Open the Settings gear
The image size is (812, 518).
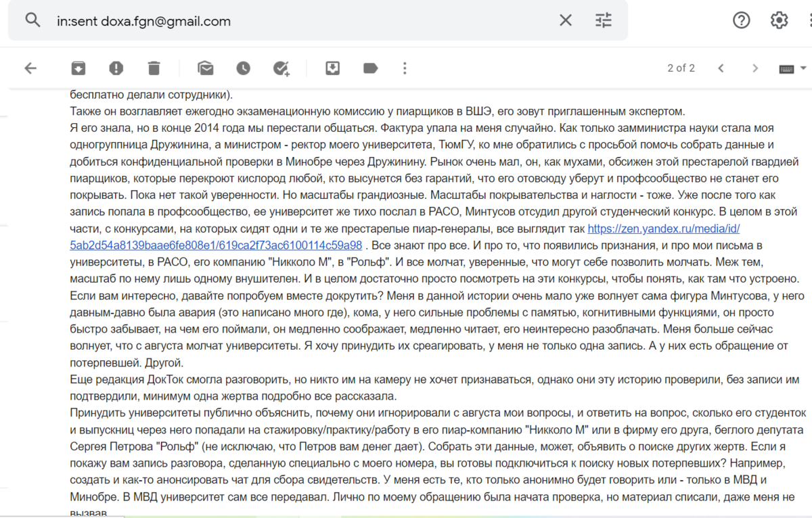click(779, 20)
